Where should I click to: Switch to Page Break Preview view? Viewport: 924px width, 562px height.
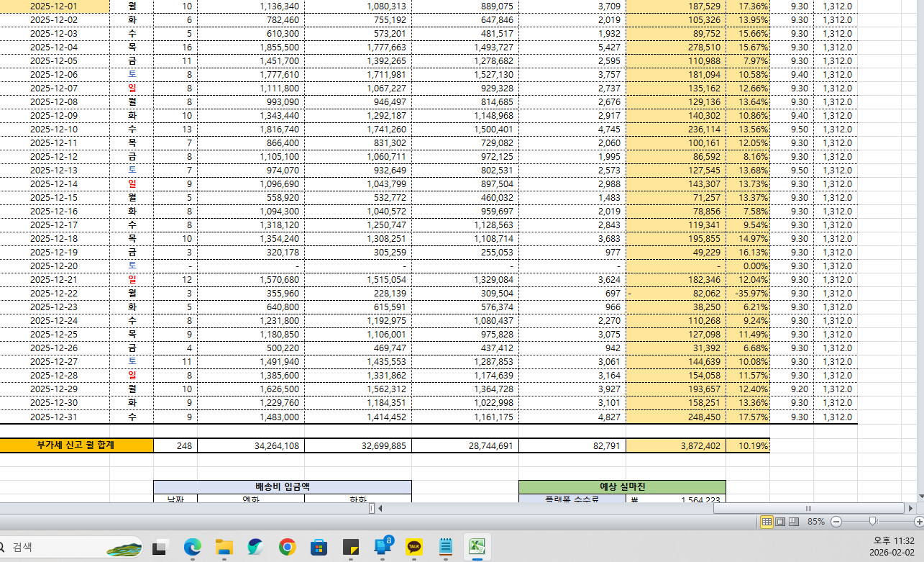click(793, 521)
